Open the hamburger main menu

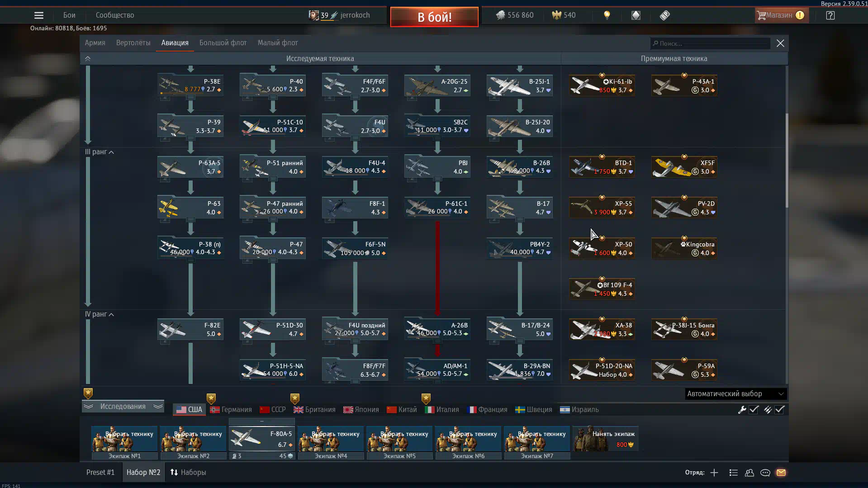point(39,15)
